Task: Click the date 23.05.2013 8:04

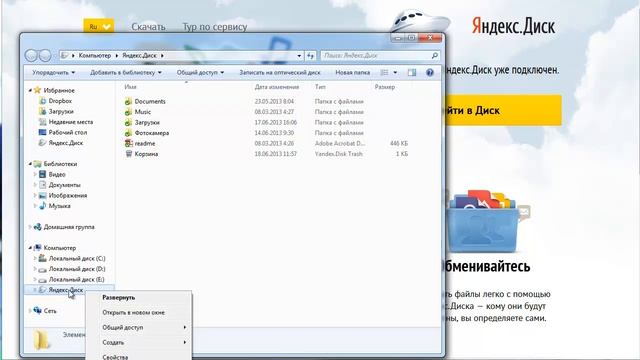Action: click(x=274, y=101)
